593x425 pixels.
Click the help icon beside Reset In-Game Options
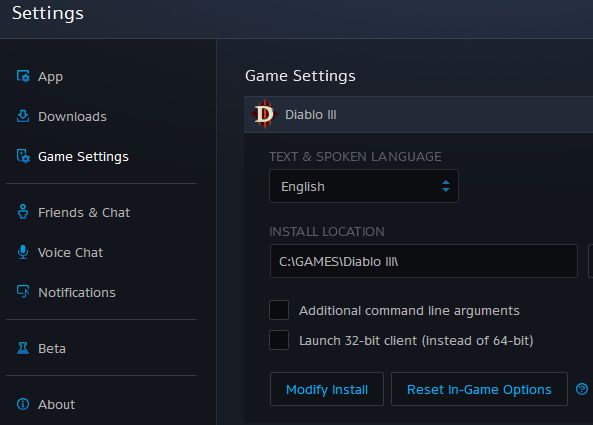click(582, 389)
